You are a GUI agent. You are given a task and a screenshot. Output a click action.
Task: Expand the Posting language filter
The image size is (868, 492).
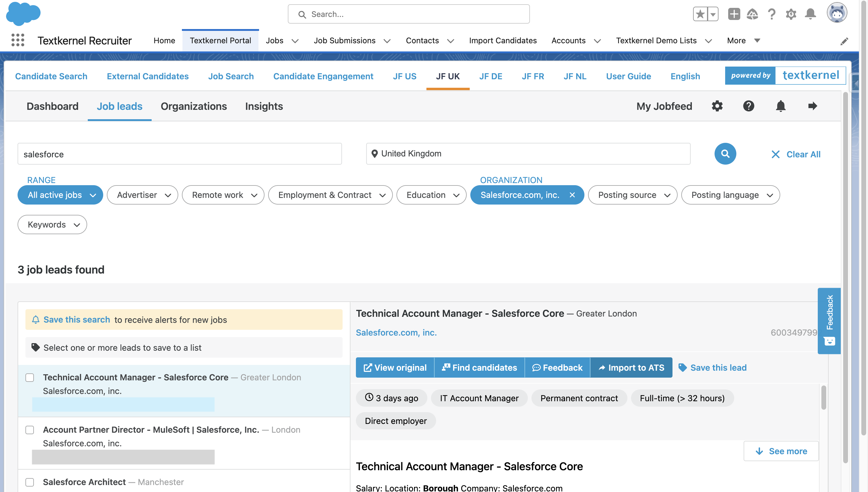coord(731,195)
